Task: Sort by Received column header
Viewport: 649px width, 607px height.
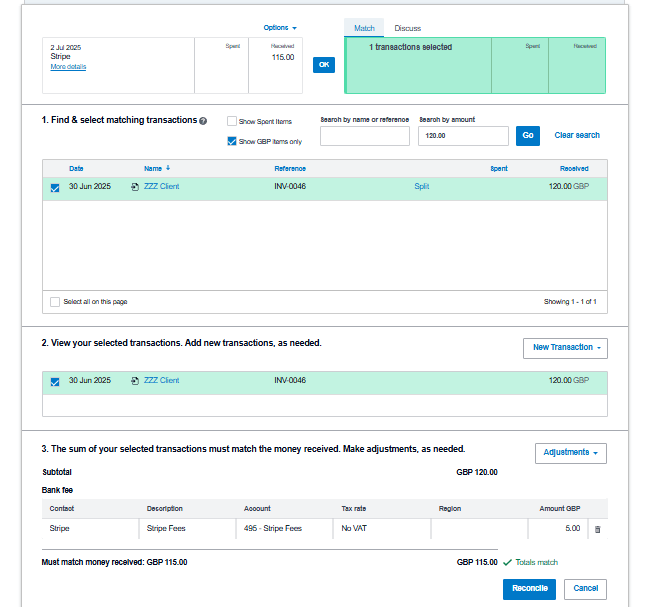Action: pos(574,168)
